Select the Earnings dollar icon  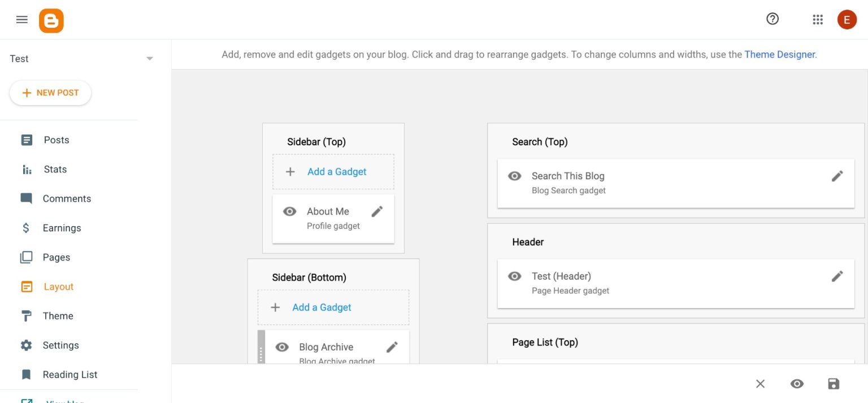click(26, 228)
